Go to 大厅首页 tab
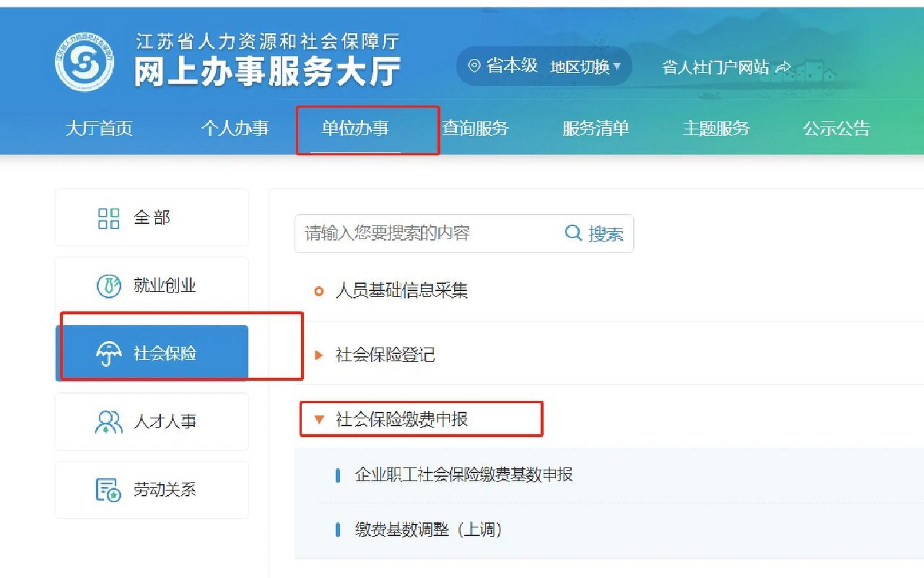This screenshot has height=578, width=924. [x=99, y=128]
